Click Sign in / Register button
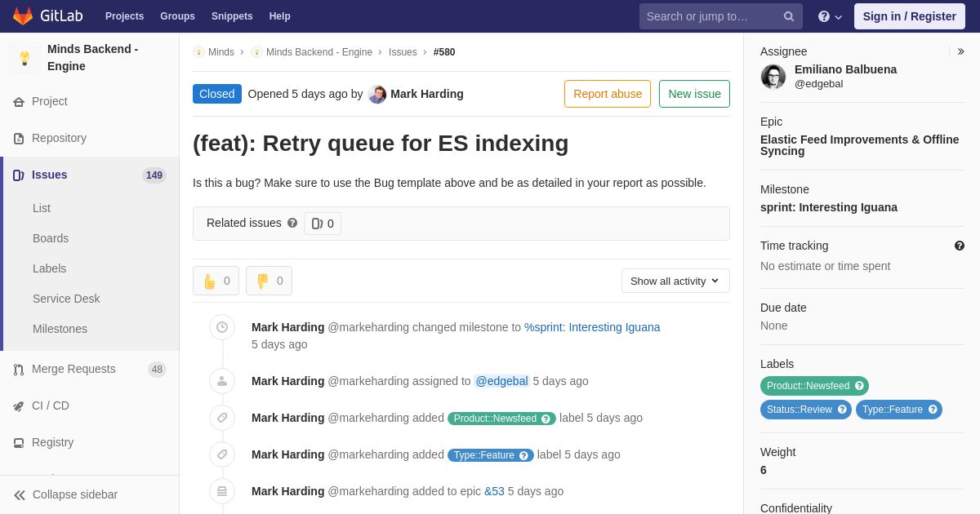The height and width of the screenshot is (514, 980). [x=910, y=16]
